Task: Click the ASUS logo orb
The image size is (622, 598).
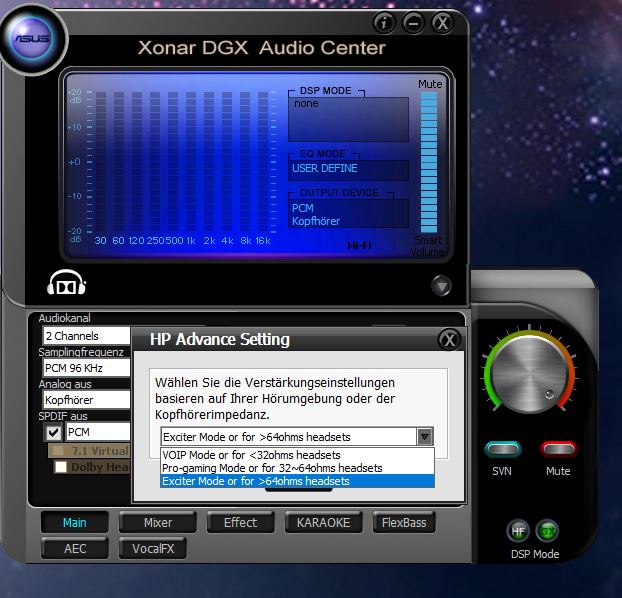Action: pyautogui.click(x=33, y=38)
